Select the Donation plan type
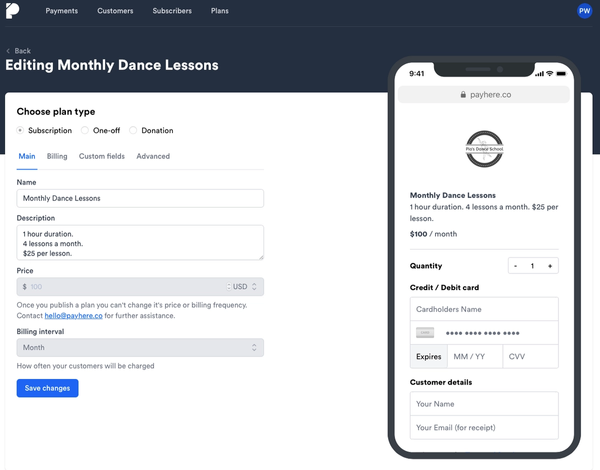 coord(134,131)
